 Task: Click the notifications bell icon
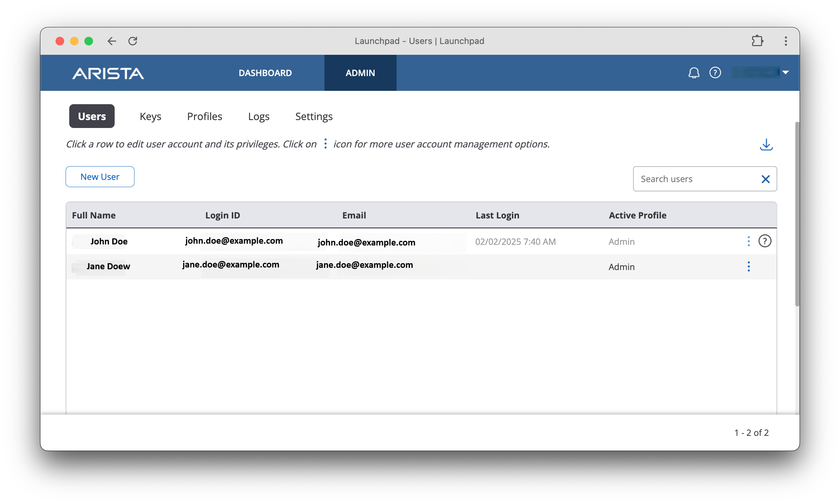tap(694, 73)
